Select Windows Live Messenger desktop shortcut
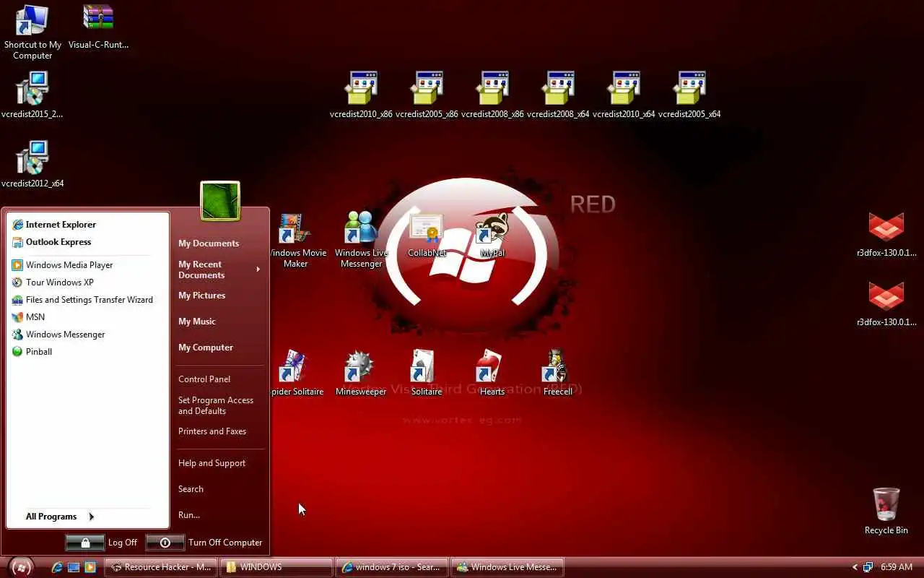Screen dimensions: 924x578 361,240
